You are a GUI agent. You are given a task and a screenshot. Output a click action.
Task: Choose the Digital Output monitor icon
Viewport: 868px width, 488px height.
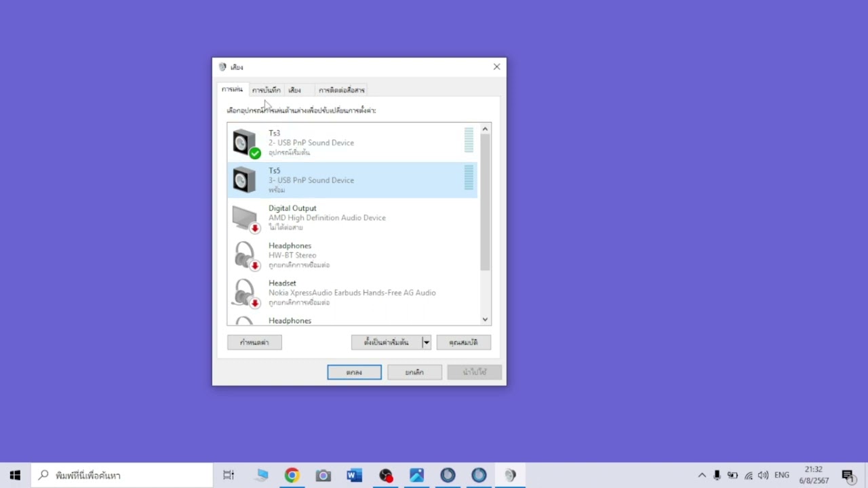(245, 218)
